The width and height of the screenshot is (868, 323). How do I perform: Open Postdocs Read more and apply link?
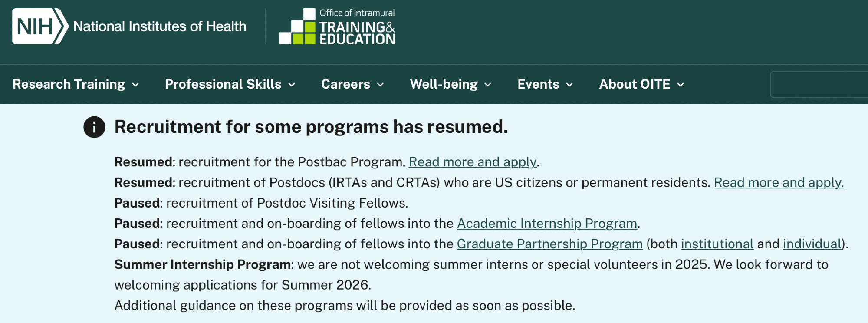[779, 183]
